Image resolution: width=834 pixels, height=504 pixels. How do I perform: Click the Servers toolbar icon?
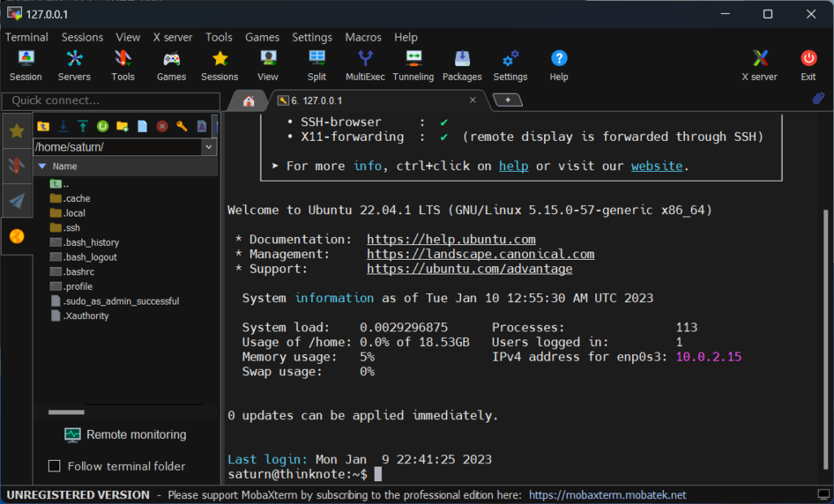[x=74, y=65]
